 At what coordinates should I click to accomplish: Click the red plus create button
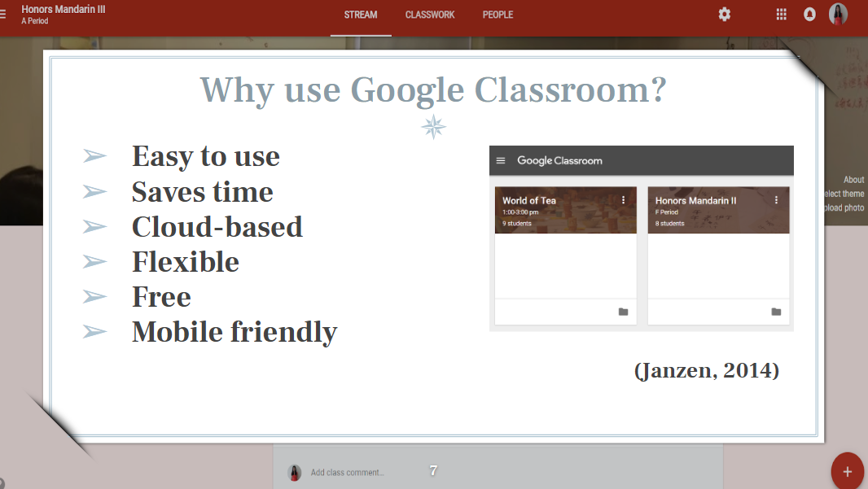pyautogui.click(x=847, y=471)
